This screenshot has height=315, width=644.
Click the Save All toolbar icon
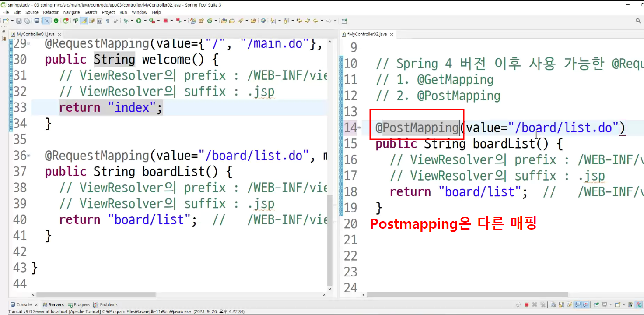27,21
